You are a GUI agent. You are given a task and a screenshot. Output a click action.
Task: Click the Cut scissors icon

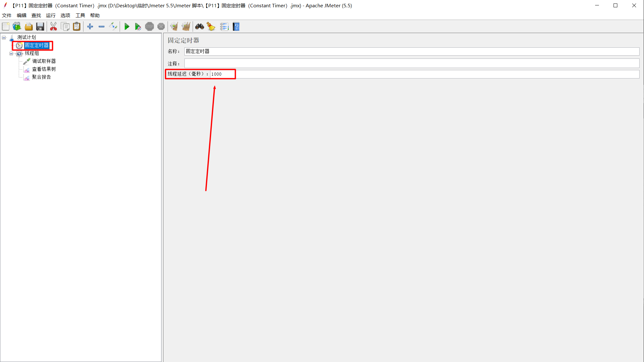[x=53, y=27]
